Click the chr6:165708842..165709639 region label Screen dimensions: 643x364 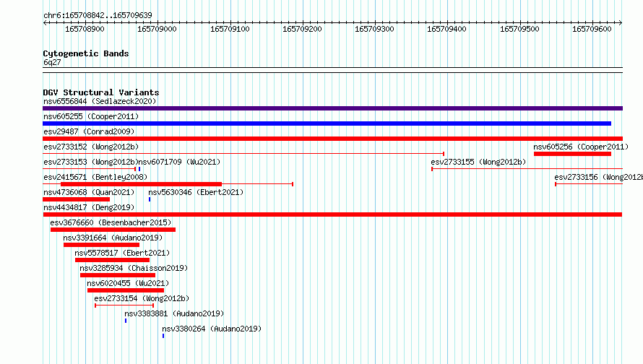tap(98, 15)
